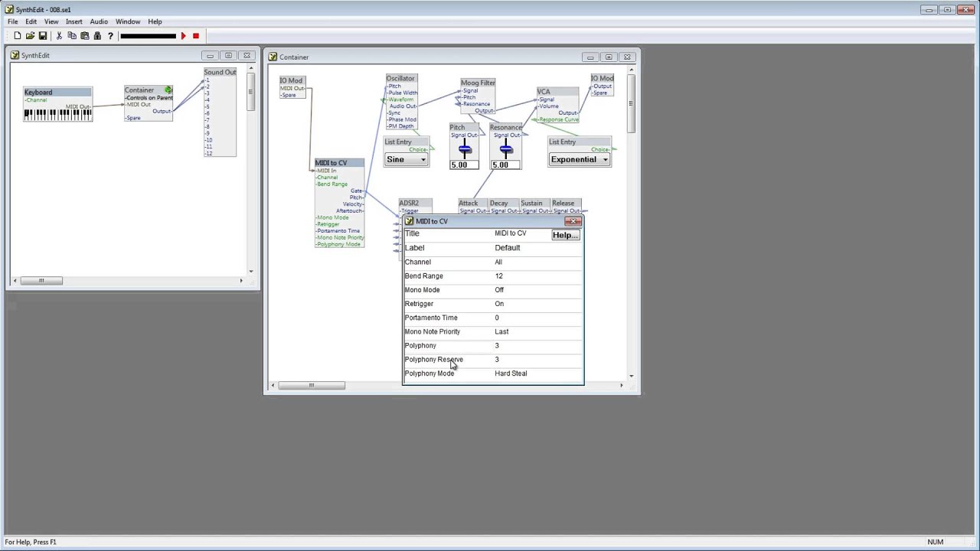The width and height of the screenshot is (980, 551).
Task: Click the Mono Note Priority value Last
Action: pyautogui.click(x=501, y=331)
